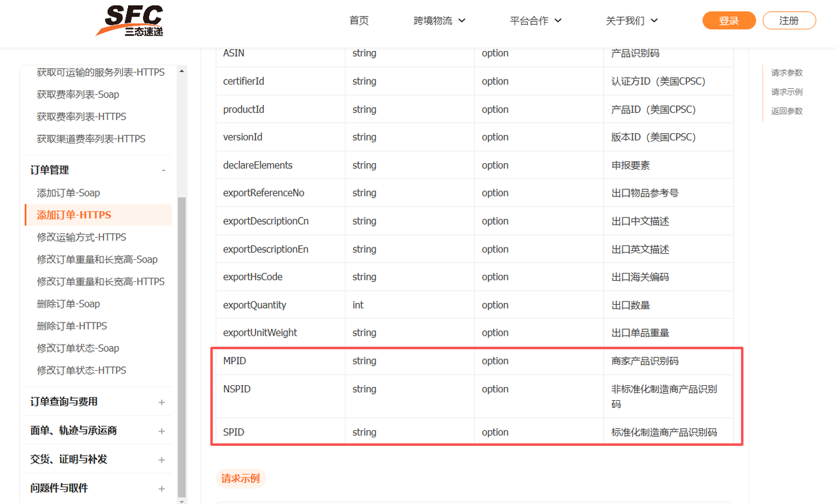Collapse the 订单管理 section
This screenshot has width=836, height=504.
[98, 170]
